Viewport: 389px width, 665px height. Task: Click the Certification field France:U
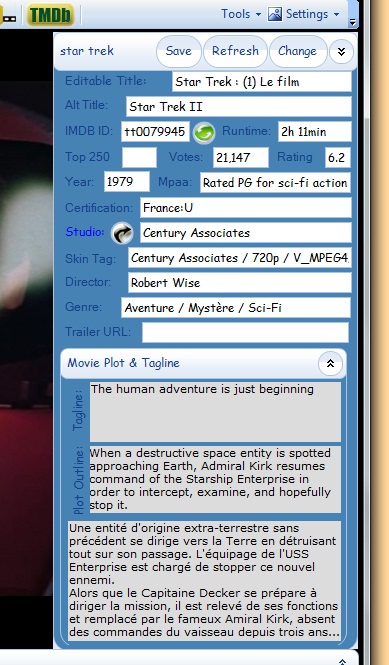pyautogui.click(x=246, y=208)
